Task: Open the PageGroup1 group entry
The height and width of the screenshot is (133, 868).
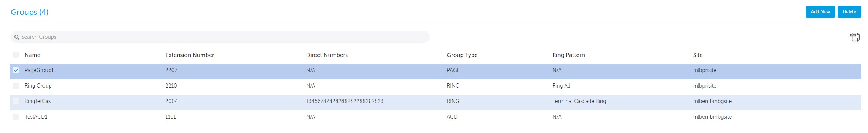Action: (39, 70)
